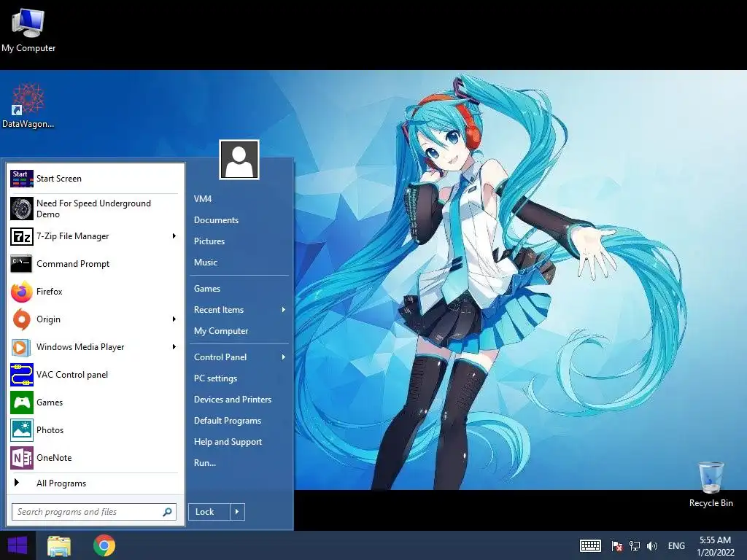Expand the Control Panel submenu arrow
The height and width of the screenshot is (560, 747).
point(284,357)
